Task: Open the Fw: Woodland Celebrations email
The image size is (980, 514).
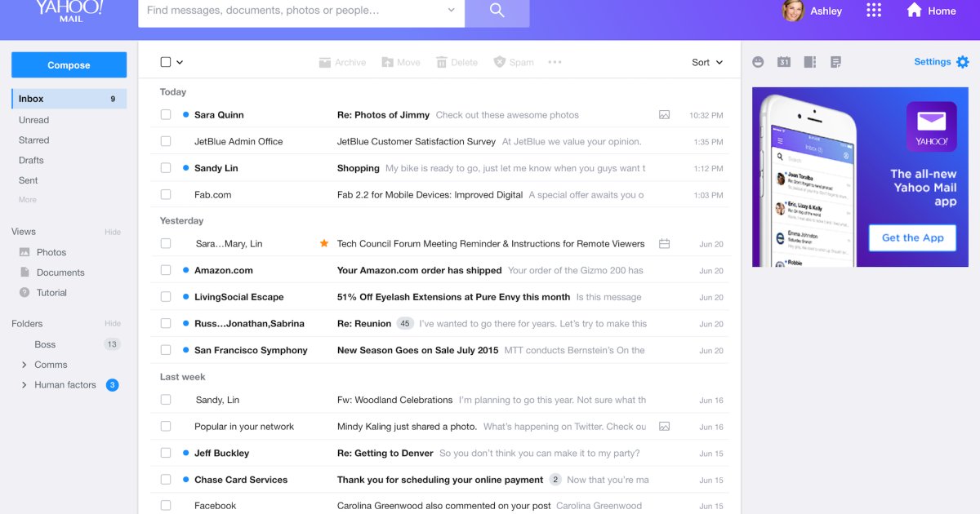Action: [x=394, y=400]
